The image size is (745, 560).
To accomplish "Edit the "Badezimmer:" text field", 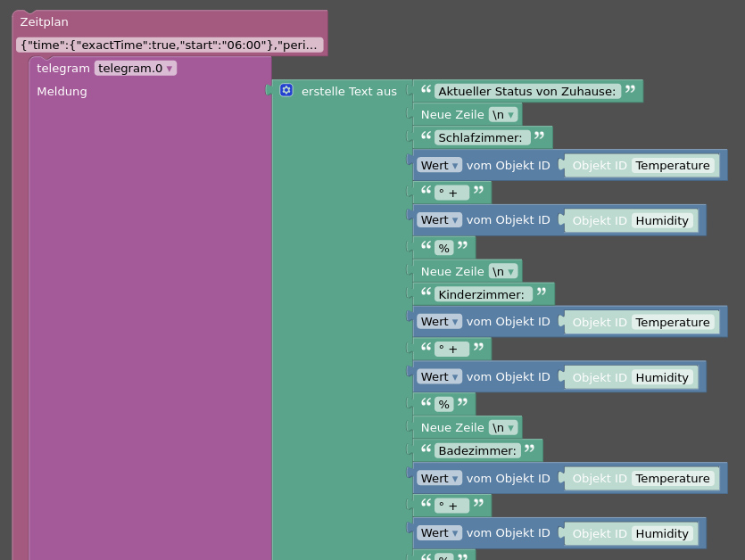I will tap(477, 450).
